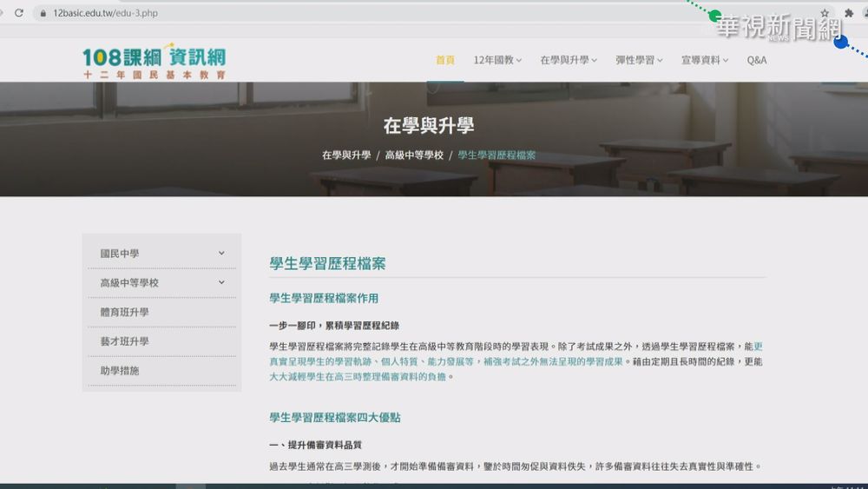Image resolution: width=868 pixels, height=489 pixels.
Task: Open 高級中等學校 in the sidebar
Action: [129, 283]
